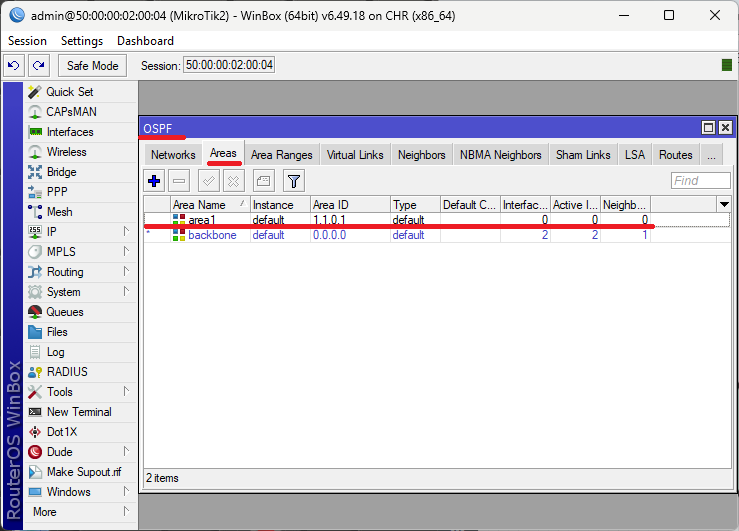The image size is (739, 531).
Task: Open the Neighbors tab
Action: coord(421,155)
